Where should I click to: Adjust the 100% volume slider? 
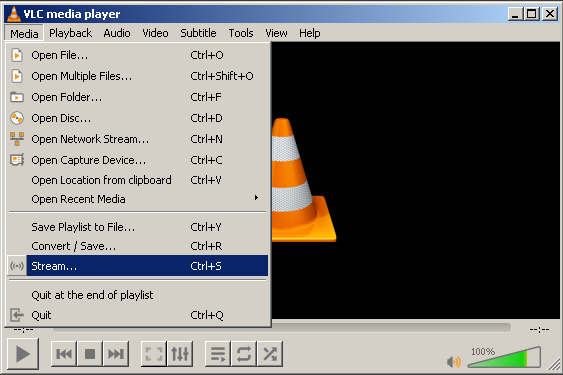(x=504, y=357)
